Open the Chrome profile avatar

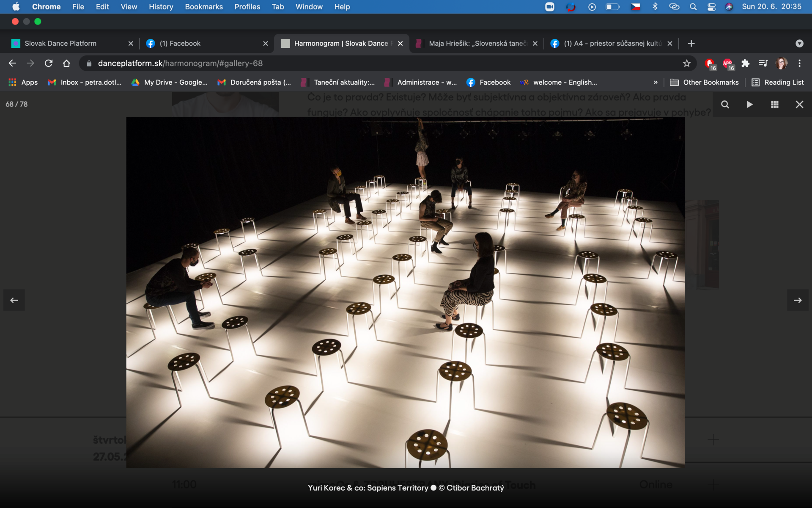(x=781, y=63)
